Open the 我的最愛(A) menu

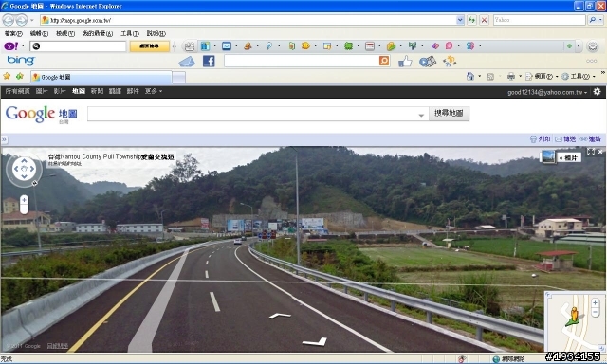[x=98, y=34]
